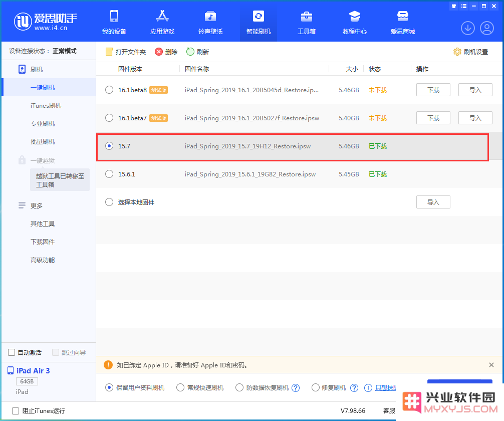Open the 教程中心 tutorial icon
This screenshot has height=421, width=504.
[x=355, y=16]
